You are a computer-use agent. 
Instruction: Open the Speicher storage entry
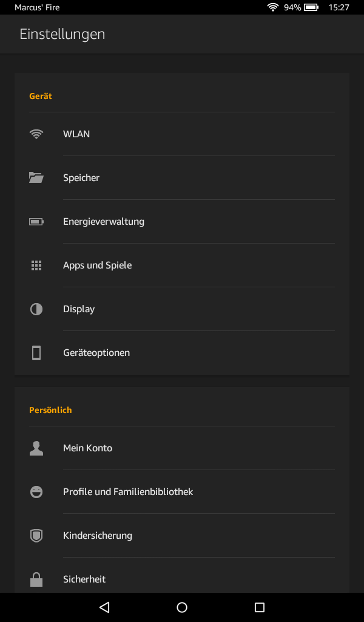point(81,178)
